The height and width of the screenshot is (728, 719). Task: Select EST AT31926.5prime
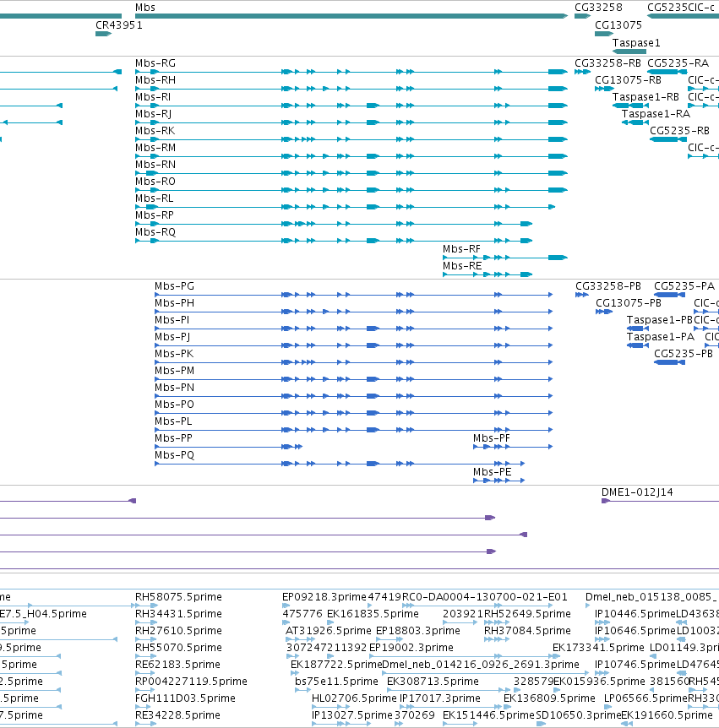pos(329,631)
